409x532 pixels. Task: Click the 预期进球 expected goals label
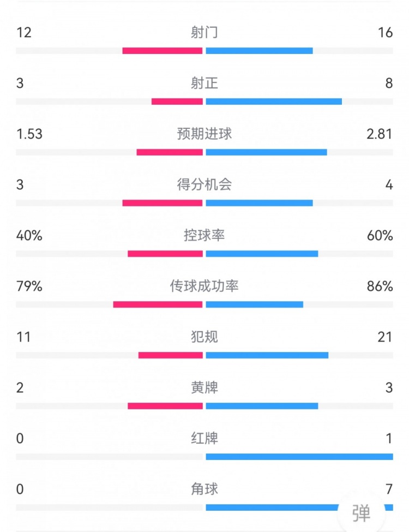pos(204,134)
